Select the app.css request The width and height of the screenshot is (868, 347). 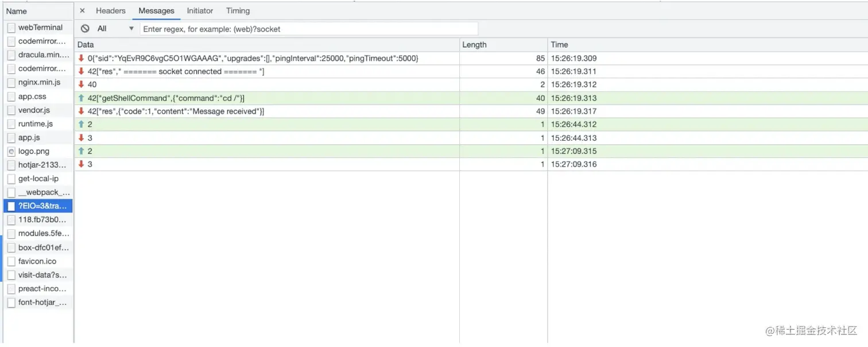coord(38,97)
